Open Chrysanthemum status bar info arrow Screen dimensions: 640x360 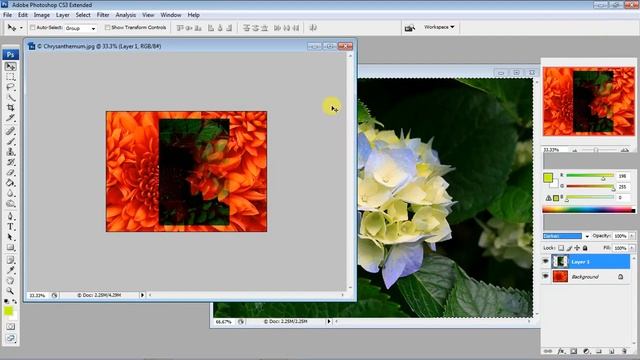(142, 295)
